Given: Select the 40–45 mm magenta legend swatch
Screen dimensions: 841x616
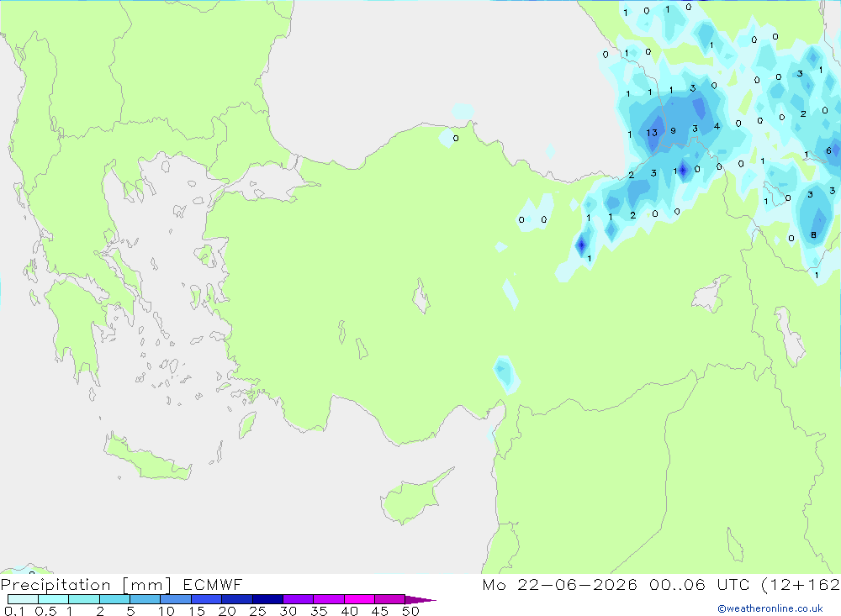Looking at the screenshot, I should click(359, 599).
